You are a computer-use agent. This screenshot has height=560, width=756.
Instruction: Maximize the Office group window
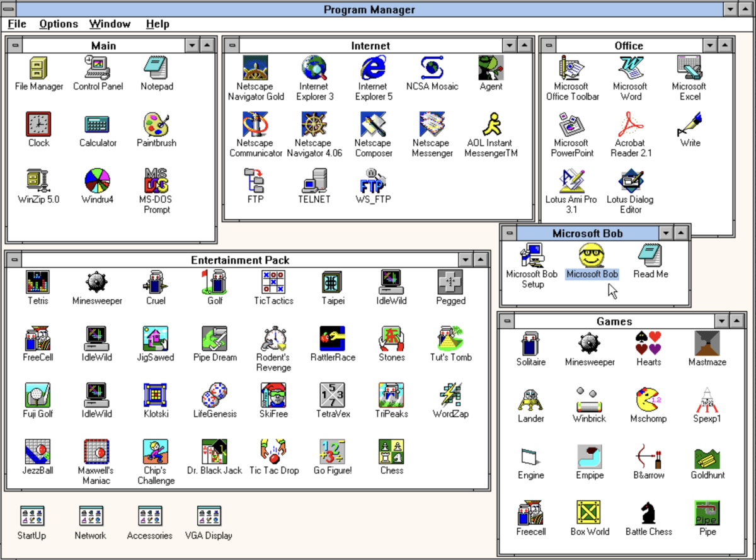point(726,45)
